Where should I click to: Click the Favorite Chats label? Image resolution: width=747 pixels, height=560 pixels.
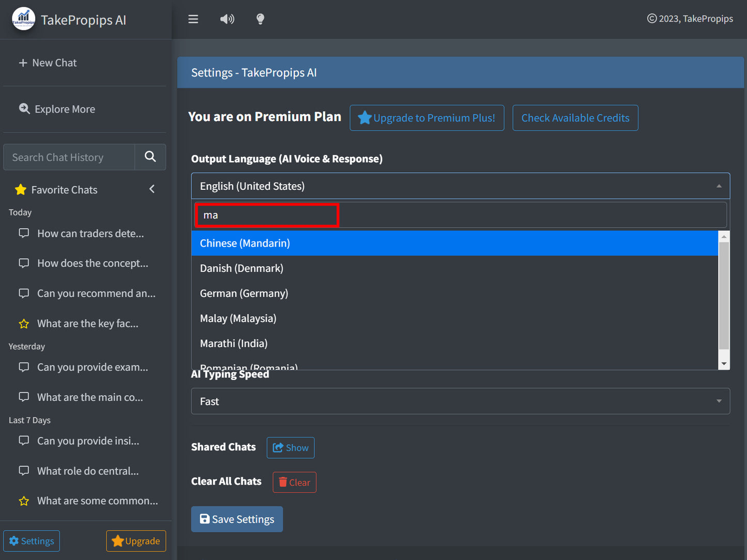pos(65,190)
